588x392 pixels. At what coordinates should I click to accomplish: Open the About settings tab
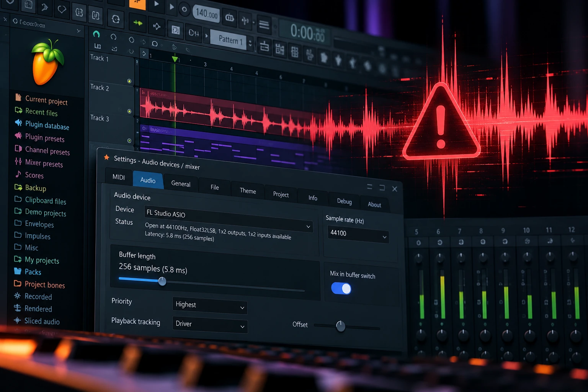[374, 204]
